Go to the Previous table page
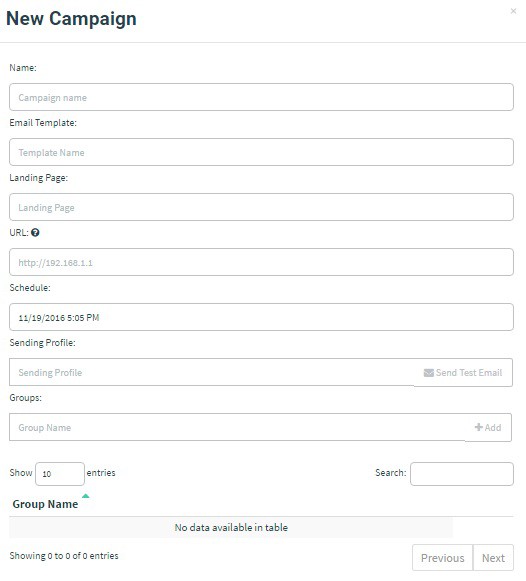This screenshot has width=526, height=581. coord(443,558)
